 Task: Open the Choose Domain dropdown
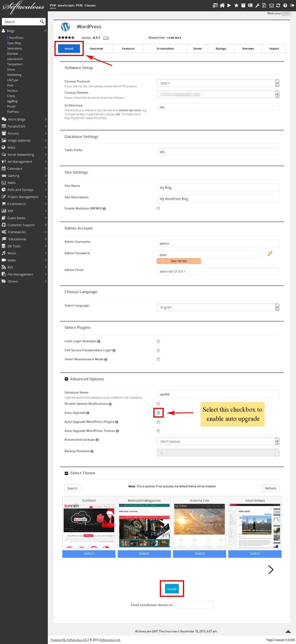pos(218,94)
